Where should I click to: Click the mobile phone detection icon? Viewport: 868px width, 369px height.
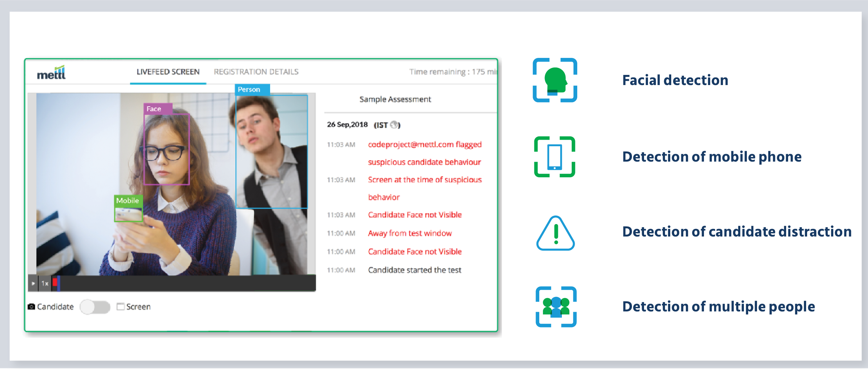555,157
